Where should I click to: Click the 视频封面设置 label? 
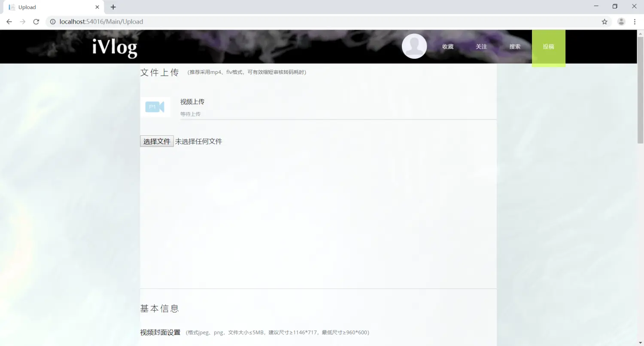[160, 332]
